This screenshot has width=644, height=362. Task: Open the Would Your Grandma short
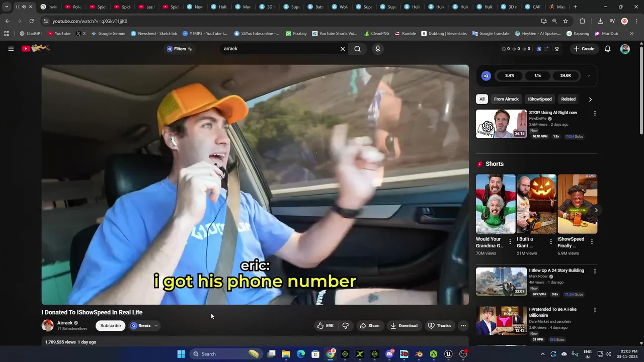[496, 204]
